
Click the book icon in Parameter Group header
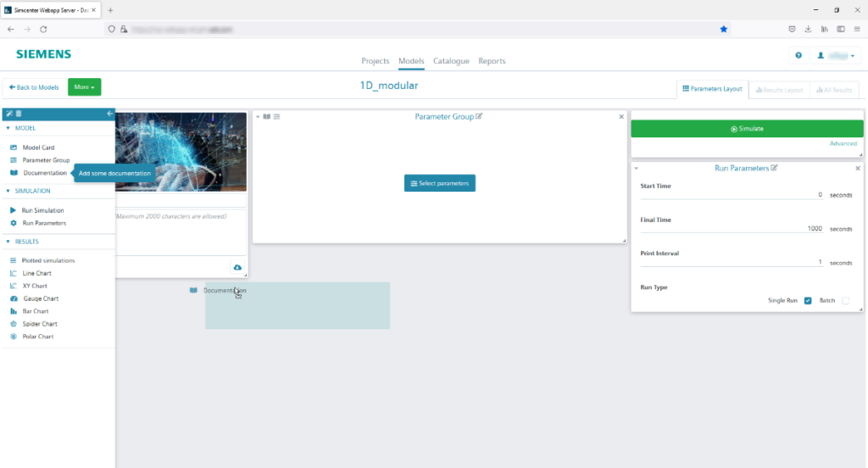(267, 117)
